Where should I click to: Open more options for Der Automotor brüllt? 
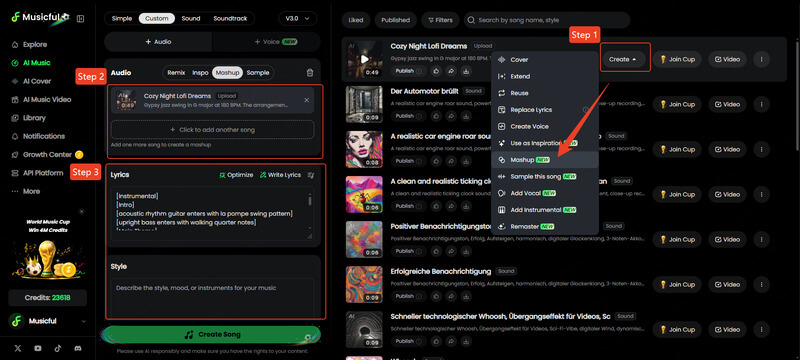[762, 104]
